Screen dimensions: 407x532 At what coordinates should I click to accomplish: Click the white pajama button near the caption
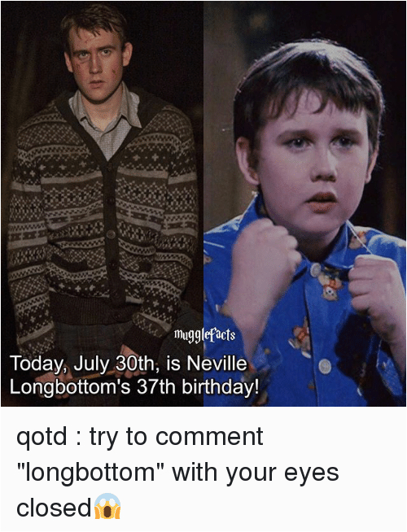[x=325, y=366]
